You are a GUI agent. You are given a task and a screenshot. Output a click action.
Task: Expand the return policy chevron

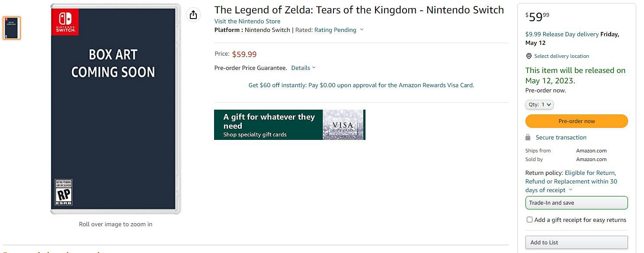tap(570, 190)
